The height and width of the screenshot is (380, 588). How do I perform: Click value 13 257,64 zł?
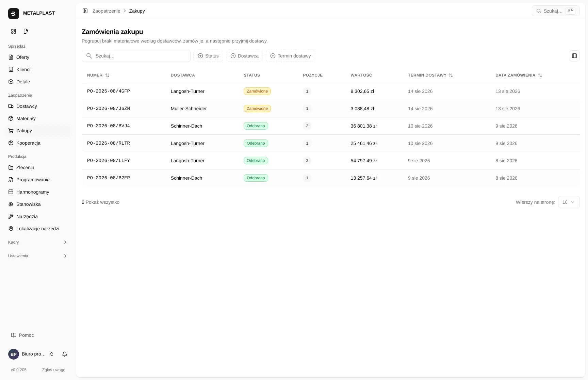(363, 178)
